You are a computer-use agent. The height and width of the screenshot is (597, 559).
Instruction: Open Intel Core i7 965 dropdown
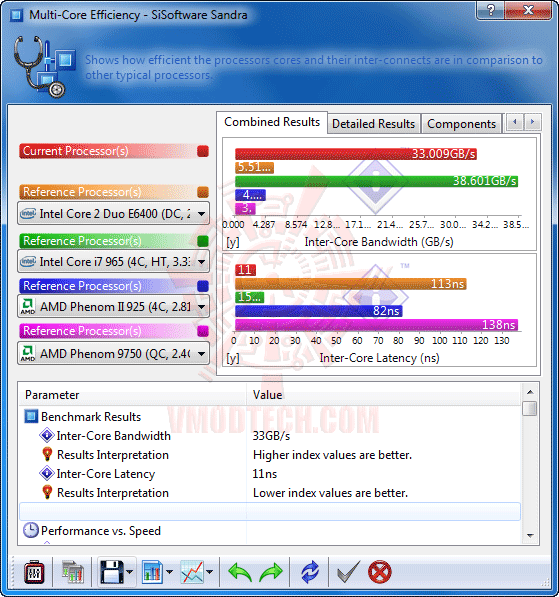coord(113,262)
